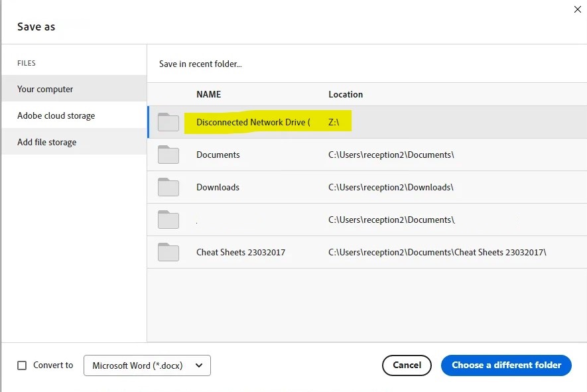Click the Cheat Sheets 23032017 folder icon

168,252
